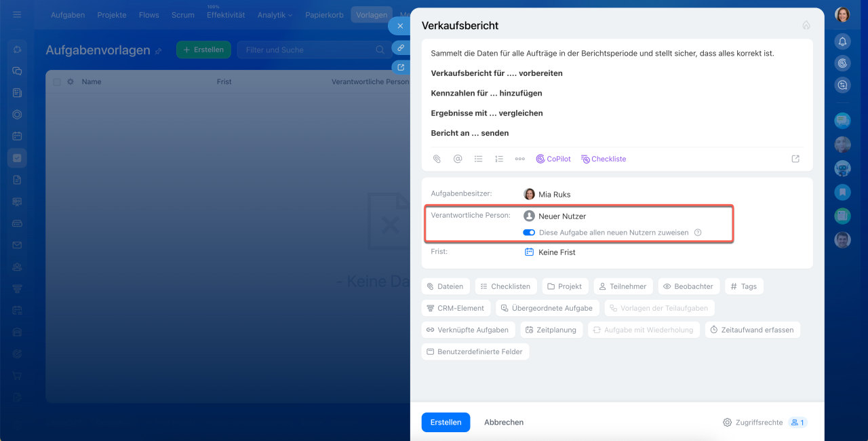Open the Projekte tab

112,15
